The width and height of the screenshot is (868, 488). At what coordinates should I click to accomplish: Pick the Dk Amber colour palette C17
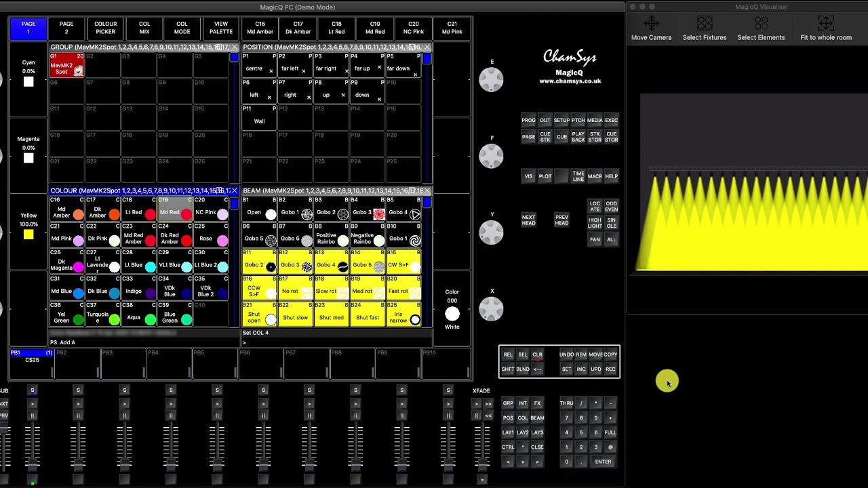pos(102,209)
